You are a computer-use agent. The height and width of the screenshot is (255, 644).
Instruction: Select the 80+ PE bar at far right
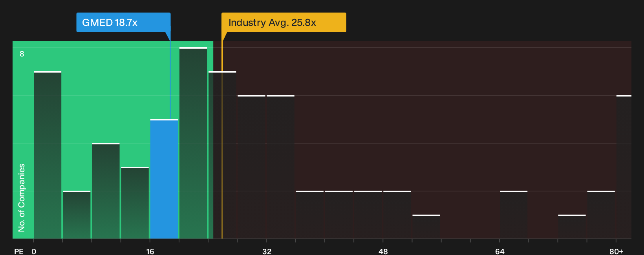pos(624,167)
